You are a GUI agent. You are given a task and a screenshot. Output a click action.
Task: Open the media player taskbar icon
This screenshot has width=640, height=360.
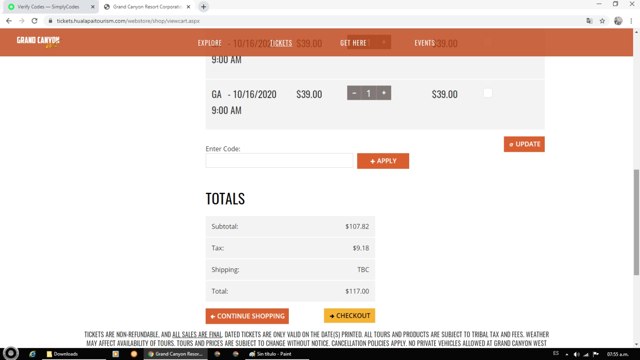coord(116,354)
